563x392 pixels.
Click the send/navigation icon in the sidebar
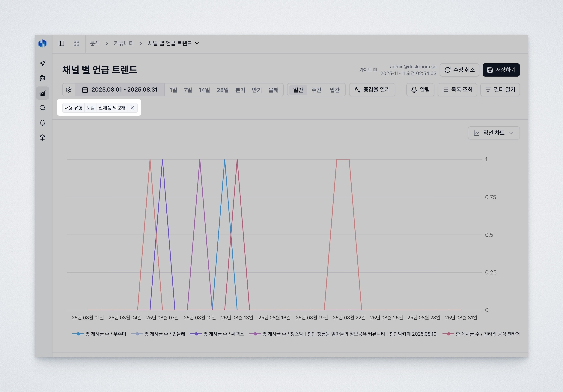(42, 63)
